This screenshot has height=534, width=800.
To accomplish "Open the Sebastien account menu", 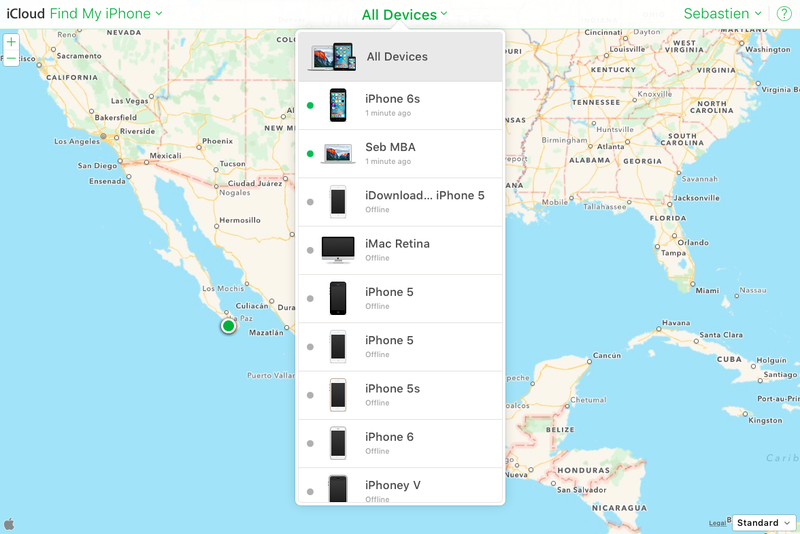I will [722, 14].
